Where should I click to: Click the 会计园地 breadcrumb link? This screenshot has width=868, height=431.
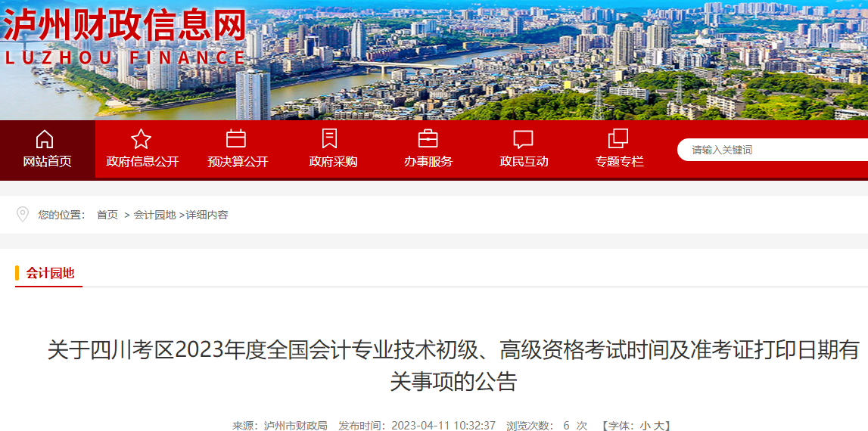[x=154, y=215]
